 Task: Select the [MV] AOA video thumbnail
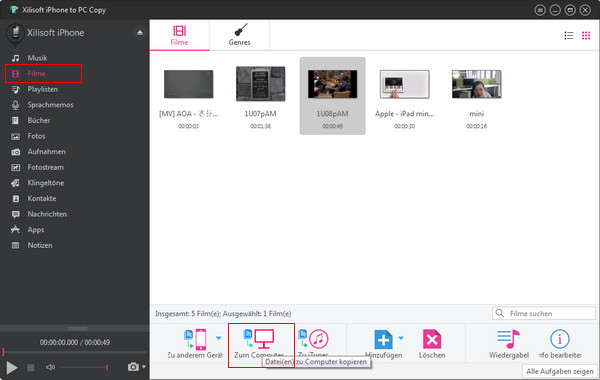point(188,84)
